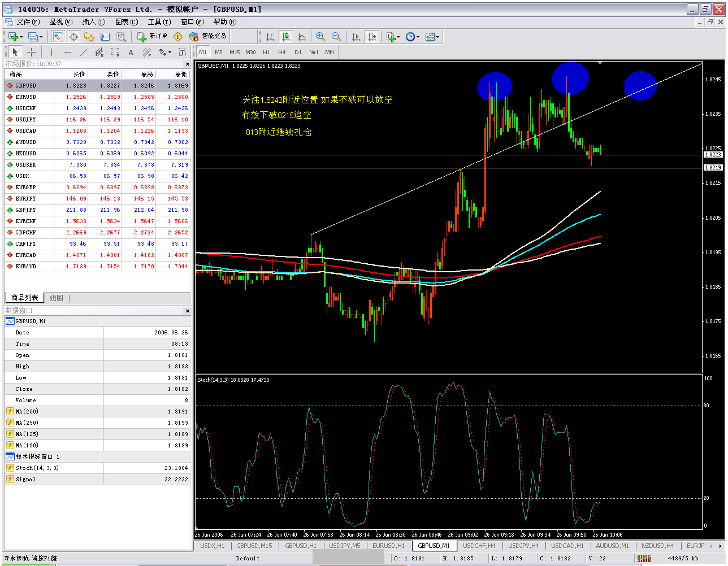The height and width of the screenshot is (566, 728).
Task: Open the chart Templates dropdown
Action: click(x=432, y=37)
